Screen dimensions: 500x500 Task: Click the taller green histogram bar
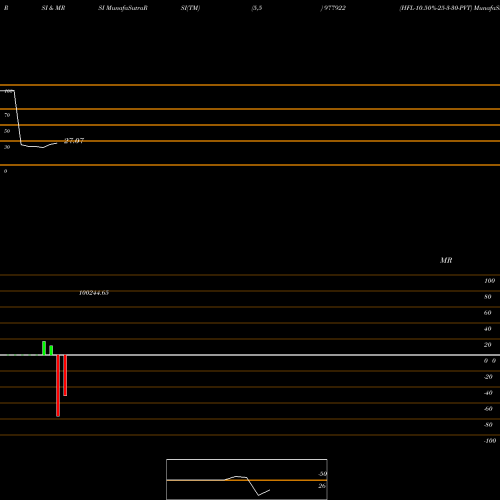44,348
